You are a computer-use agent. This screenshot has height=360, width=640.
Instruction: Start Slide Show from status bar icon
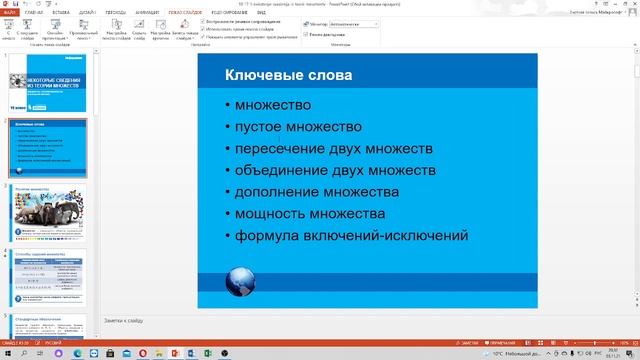(566, 343)
